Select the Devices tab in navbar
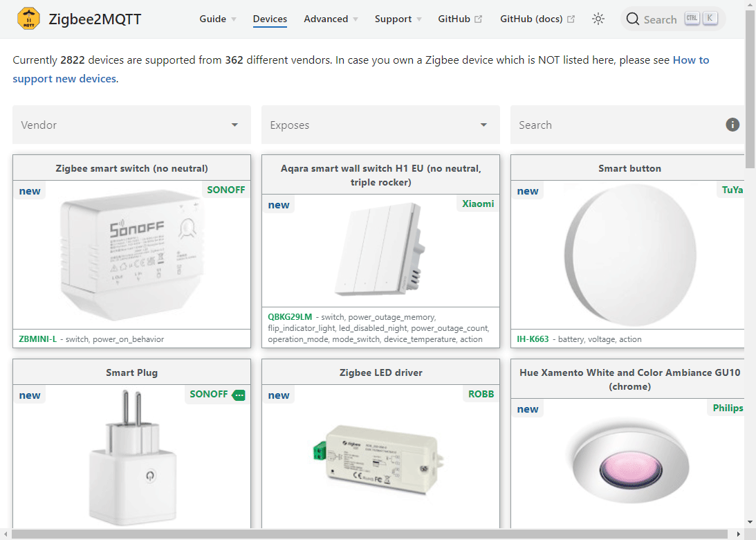 pos(270,19)
